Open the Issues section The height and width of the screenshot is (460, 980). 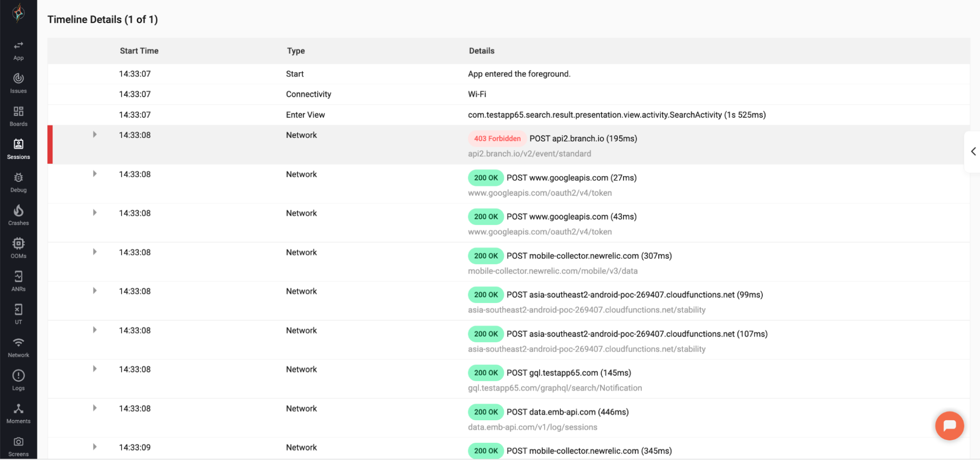(x=18, y=82)
